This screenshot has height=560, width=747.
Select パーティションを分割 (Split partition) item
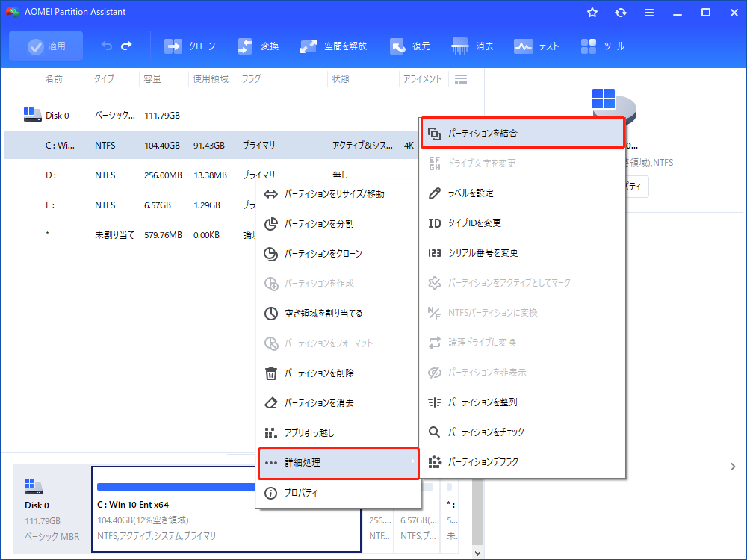click(x=338, y=224)
